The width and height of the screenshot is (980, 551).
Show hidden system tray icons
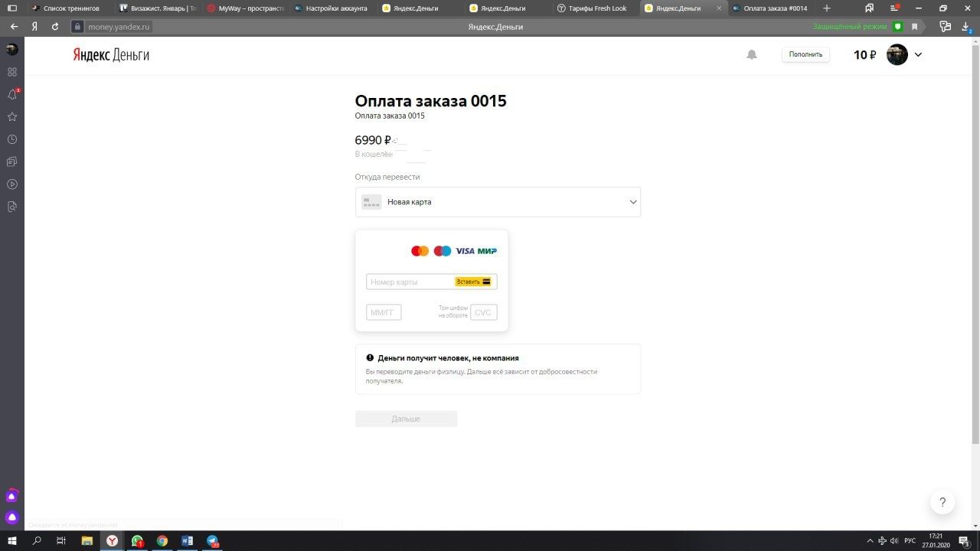coord(870,540)
